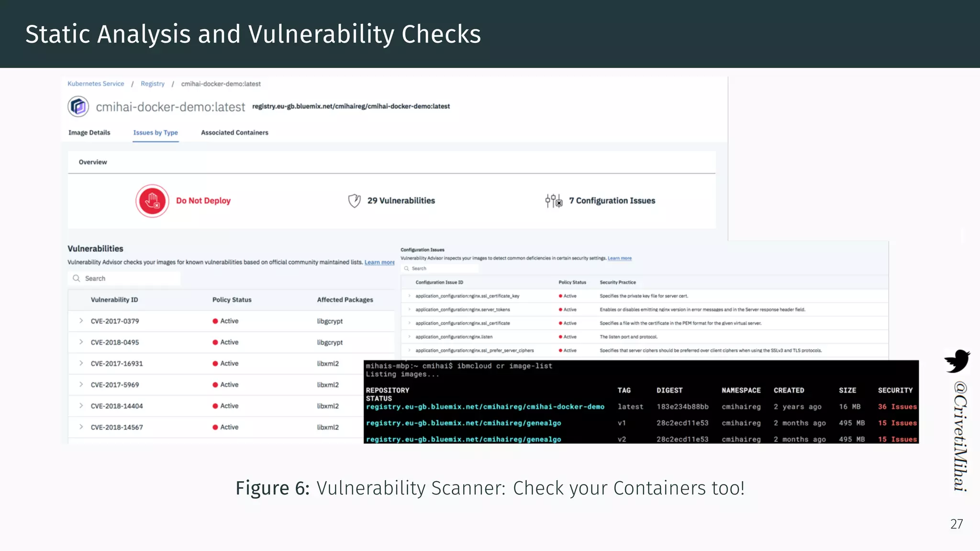Click the SECURITY column header in terminal
Image resolution: width=980 pixels, height=551 pixels.
(x=895, y=390)
